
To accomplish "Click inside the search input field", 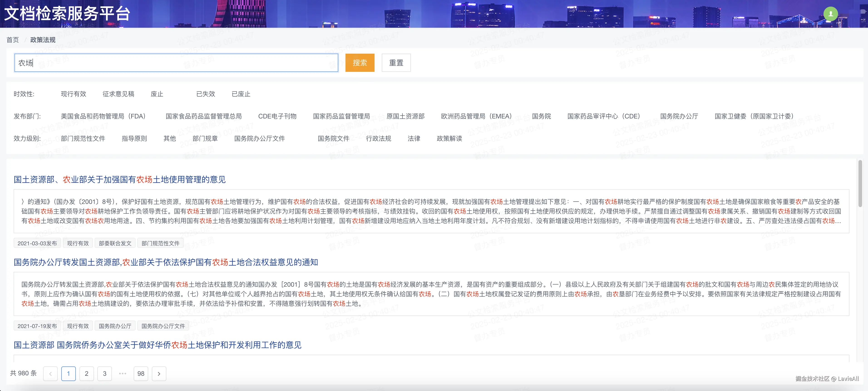I will click(x=175, y=63).
